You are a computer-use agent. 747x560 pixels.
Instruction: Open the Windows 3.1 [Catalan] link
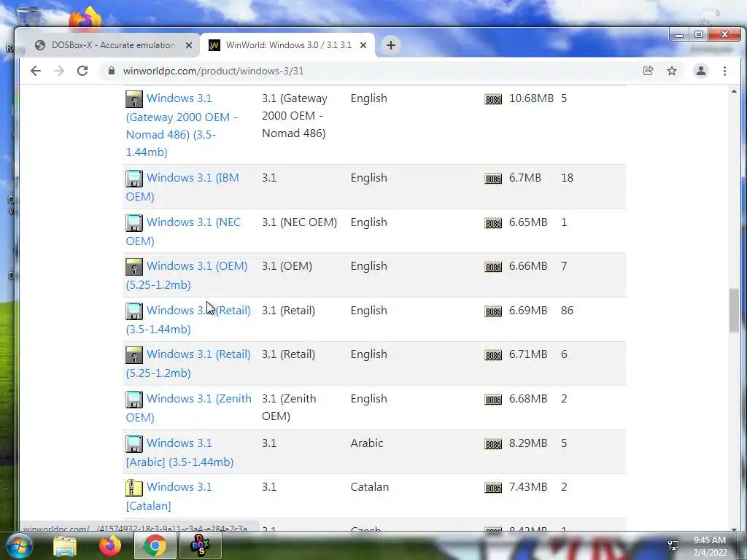tap(169, 496)
